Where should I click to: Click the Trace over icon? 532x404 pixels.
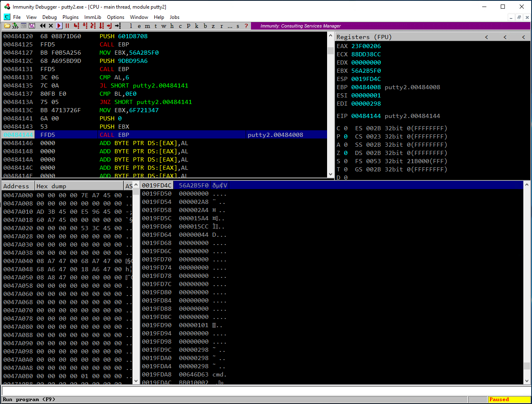[101, 26]
